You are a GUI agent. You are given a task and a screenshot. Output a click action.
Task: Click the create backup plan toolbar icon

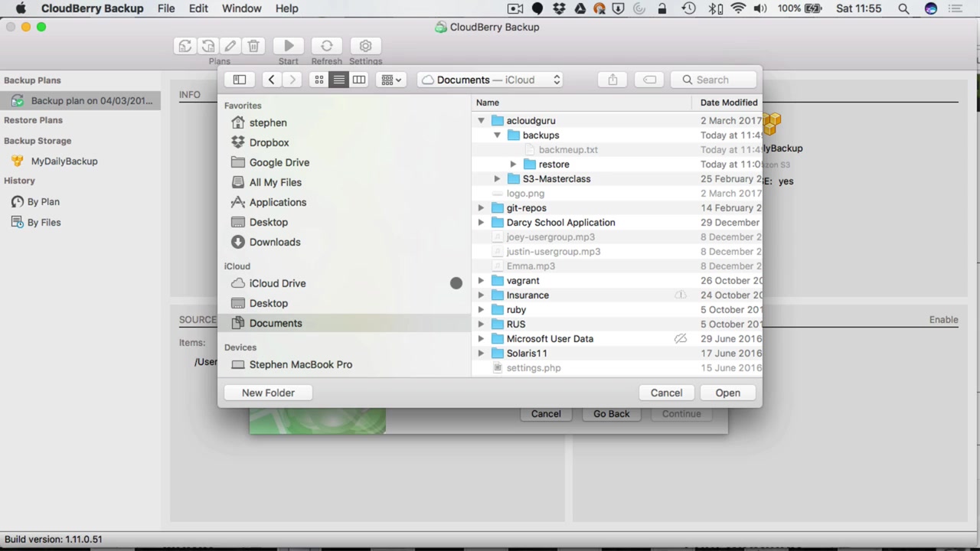[185, 47]
